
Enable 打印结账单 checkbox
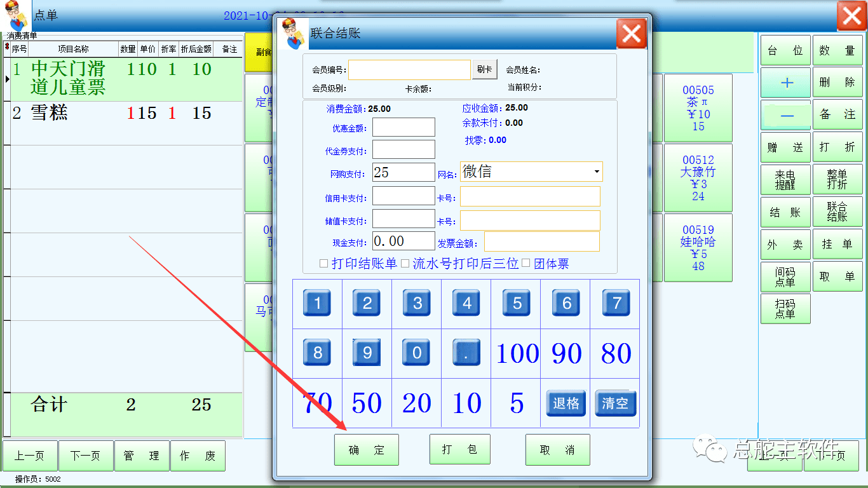point(323,263)
